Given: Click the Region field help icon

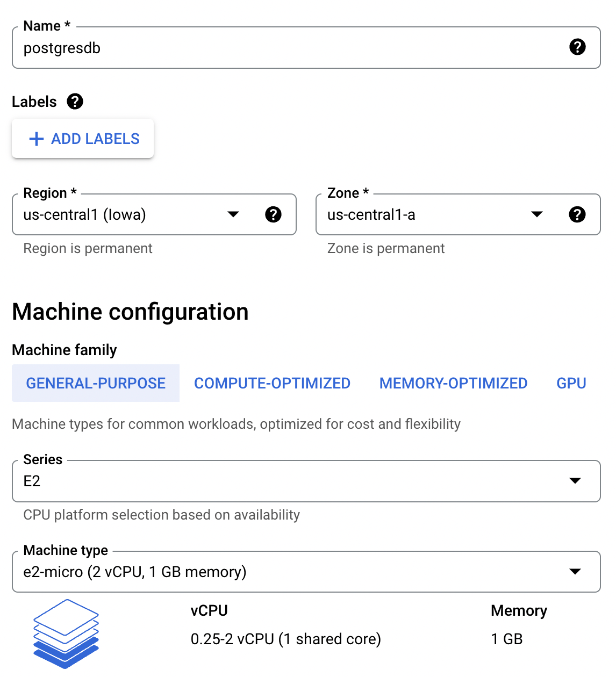Looking at the screenshot, I should tap(274, 214).
